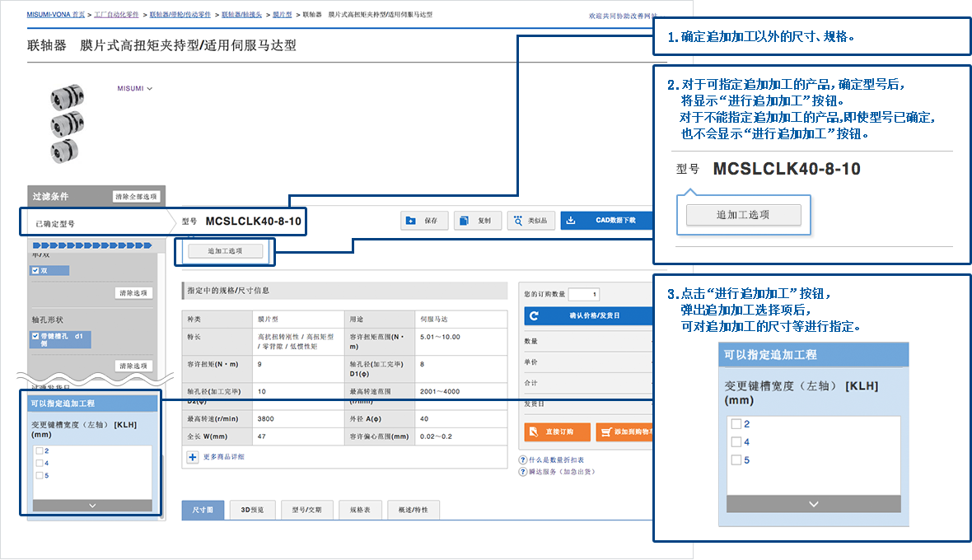
Task: Click the 直接订购 order icon
Action: (x=533, y=432)
